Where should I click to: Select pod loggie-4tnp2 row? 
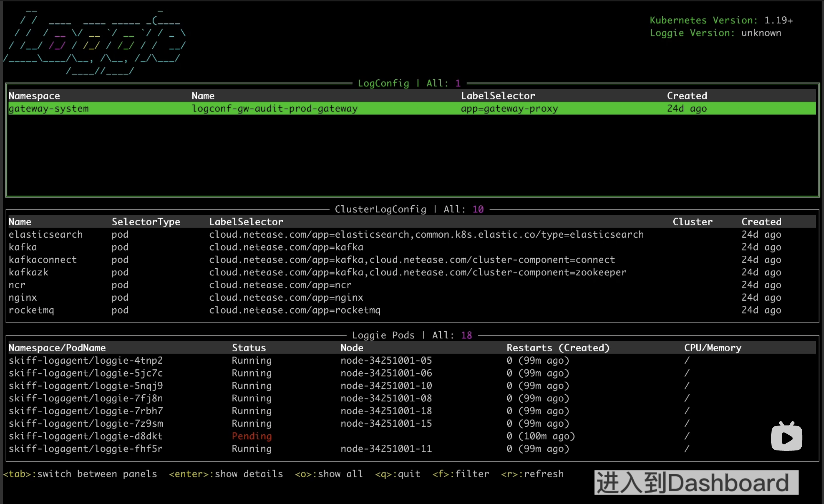[x=86, y=361]
